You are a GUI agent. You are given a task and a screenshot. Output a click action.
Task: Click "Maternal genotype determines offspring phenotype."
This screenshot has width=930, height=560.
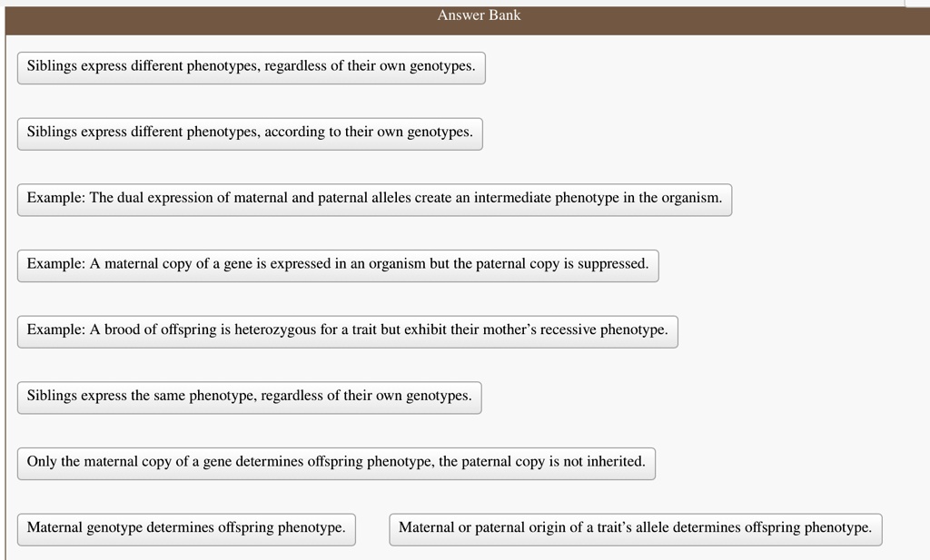pos(186,528)
